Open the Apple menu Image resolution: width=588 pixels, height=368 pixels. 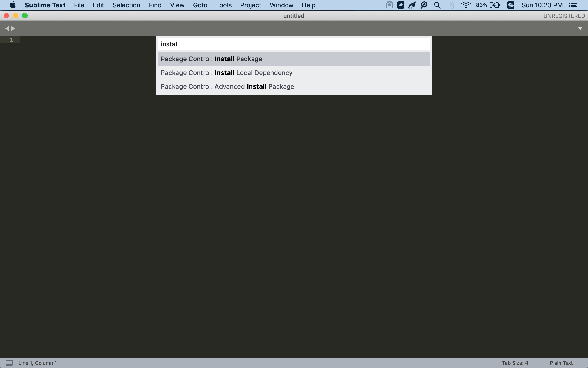coord(12,5)
